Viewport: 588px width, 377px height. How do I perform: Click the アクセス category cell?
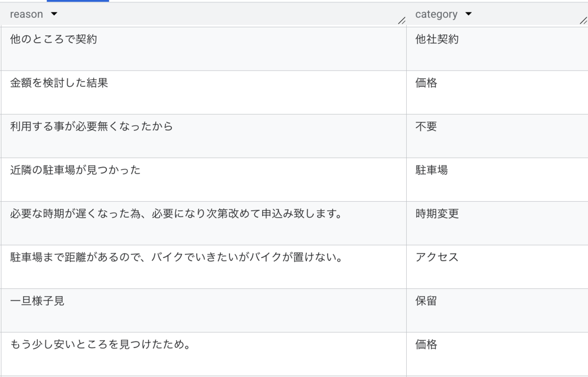(x=497, y=267)
